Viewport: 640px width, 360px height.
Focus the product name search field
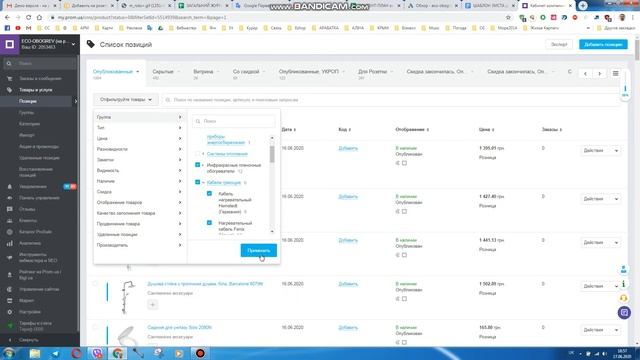point(391,100)
